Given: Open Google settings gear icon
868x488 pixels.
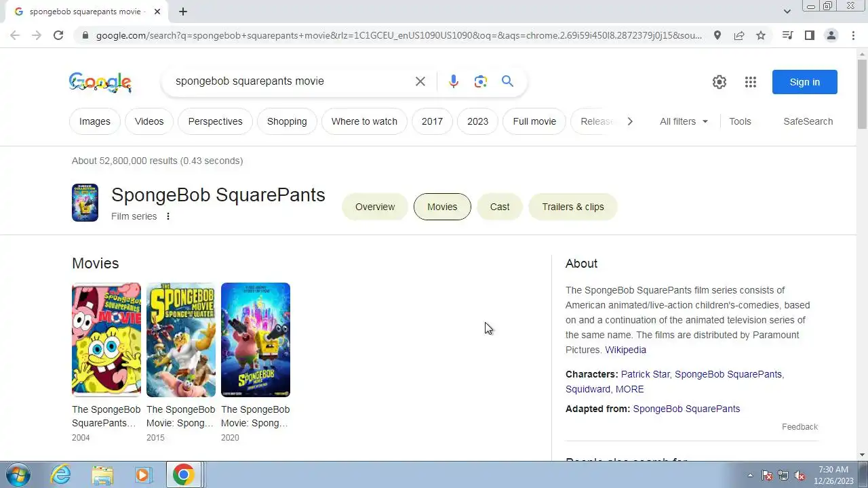Looking at the screenshot, I should (719, 82).
